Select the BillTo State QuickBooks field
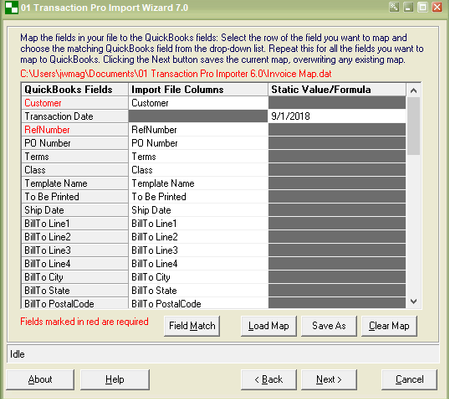 tap(75, 290)
